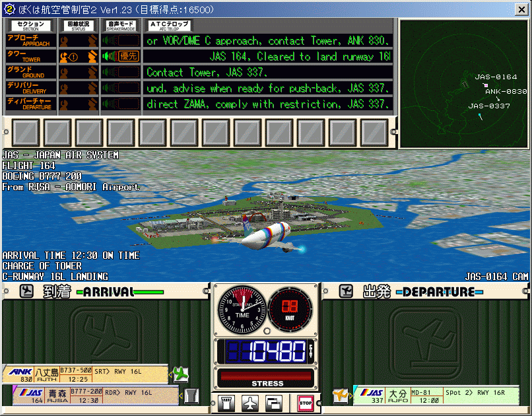Click the score display 10480
532x416 pixels.
coord(266,351)
